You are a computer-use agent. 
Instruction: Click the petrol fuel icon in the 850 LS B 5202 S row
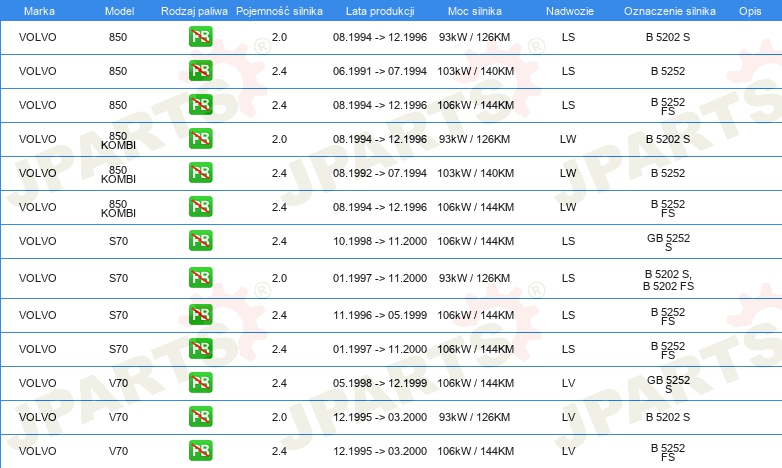(x=200, y=36)
